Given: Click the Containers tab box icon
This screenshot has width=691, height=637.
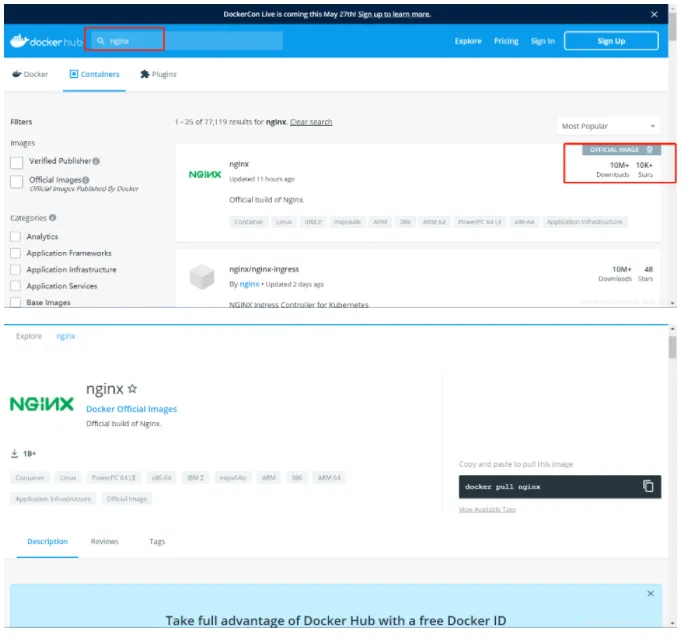Looking at the screenshot, I should click(x=74, y=74).
